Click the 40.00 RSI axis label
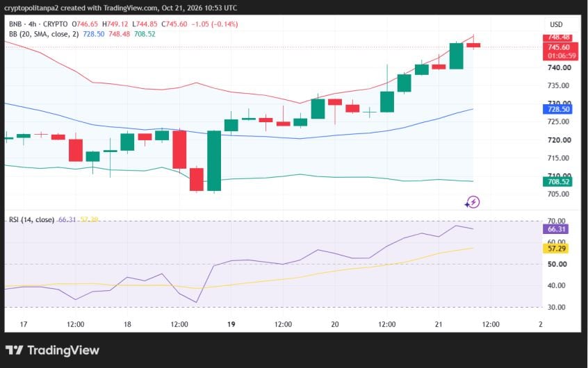The image size is (588, 368). (x=556, y=285)
